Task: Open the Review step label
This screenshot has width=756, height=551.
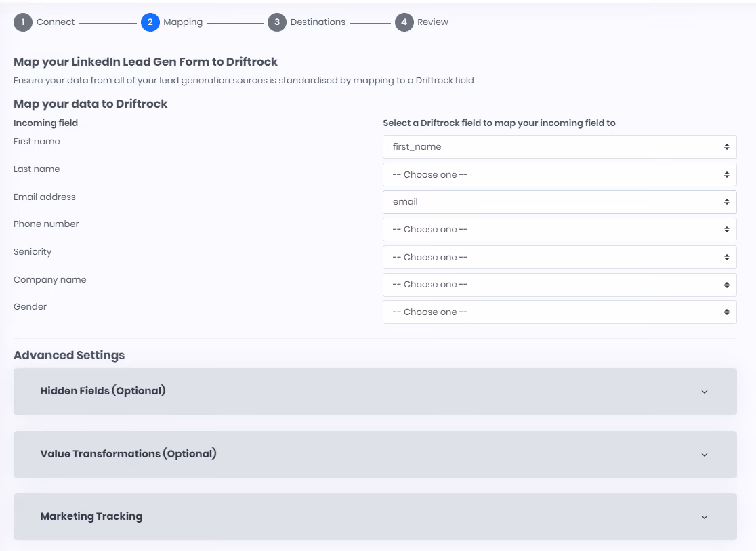Action: (x=432, y=22)
